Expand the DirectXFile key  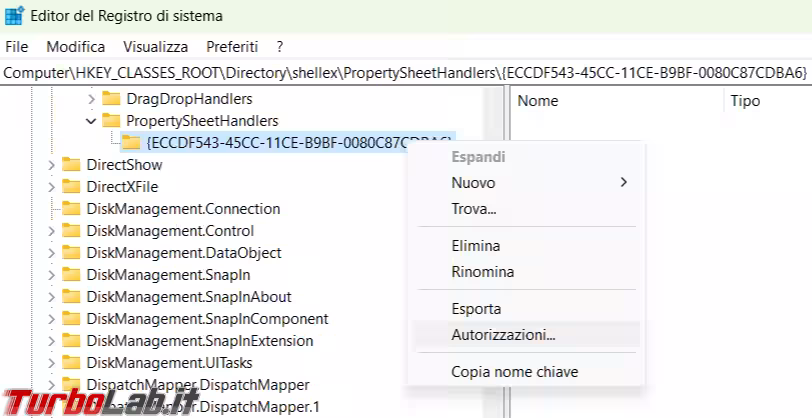(51, 186)
